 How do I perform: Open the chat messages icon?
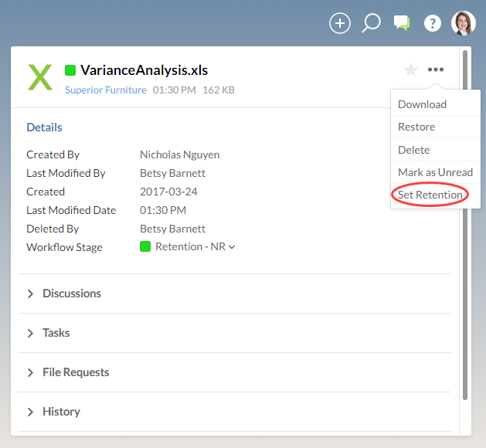click(402, 23)
